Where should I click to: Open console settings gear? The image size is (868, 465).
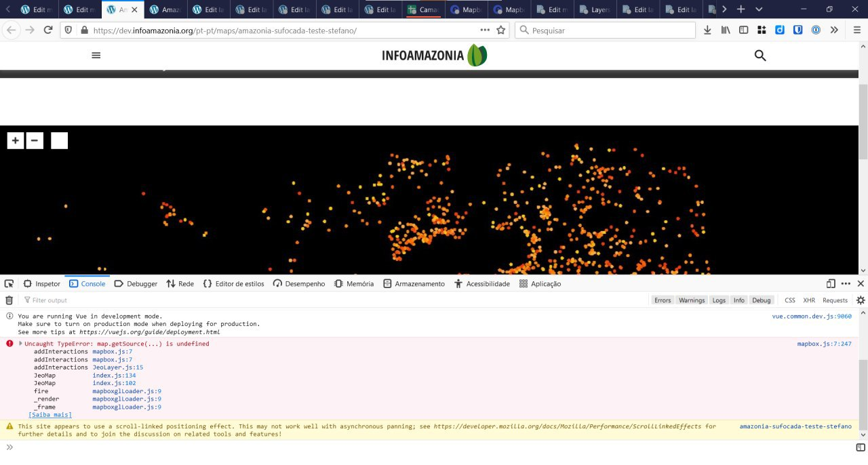point(861,300)
